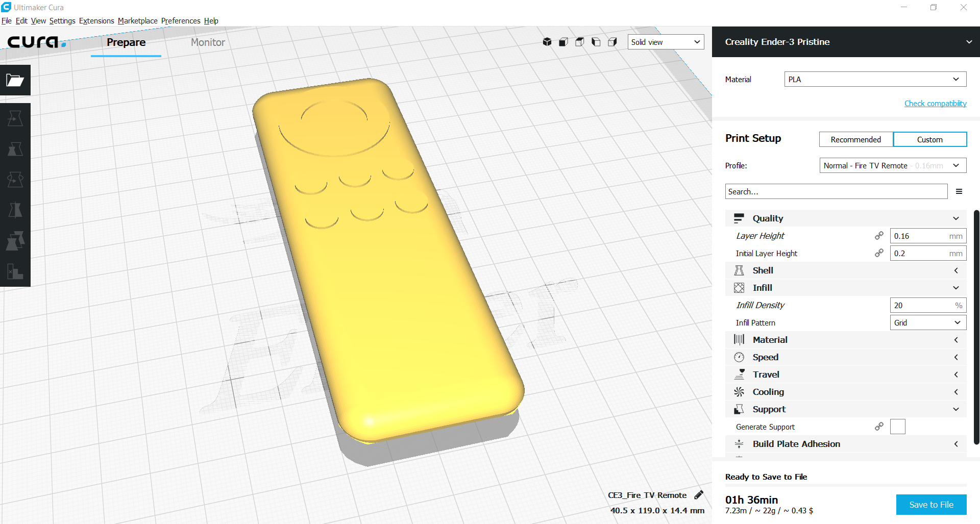This screenshot has width=980, height=524.
Task: Select the Scale tool in left toolbar
Action: tap(15, 149)
